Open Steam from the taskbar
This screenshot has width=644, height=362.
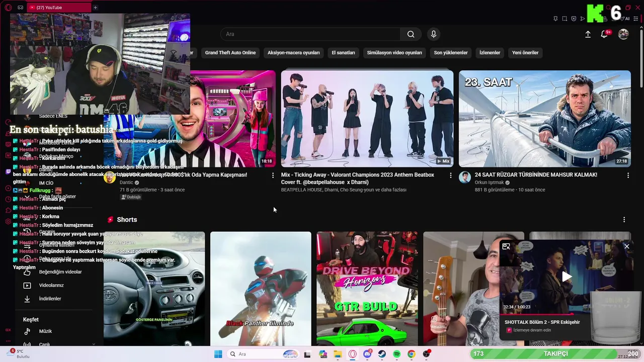pyautogui.click(x=382, y=354)
